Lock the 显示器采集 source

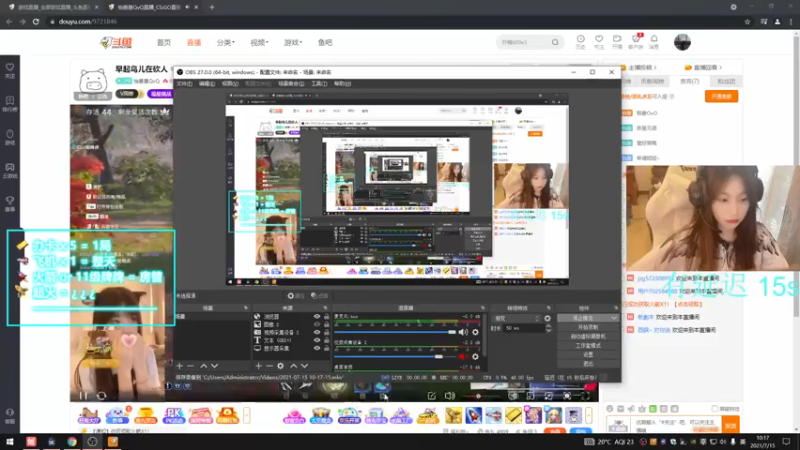(327, 348)
